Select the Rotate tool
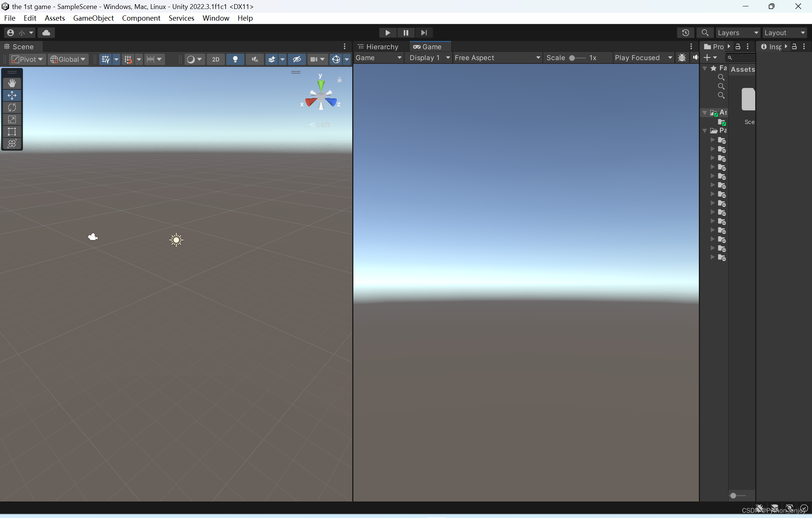Screen dimensions: 812x518 (11, 107)
